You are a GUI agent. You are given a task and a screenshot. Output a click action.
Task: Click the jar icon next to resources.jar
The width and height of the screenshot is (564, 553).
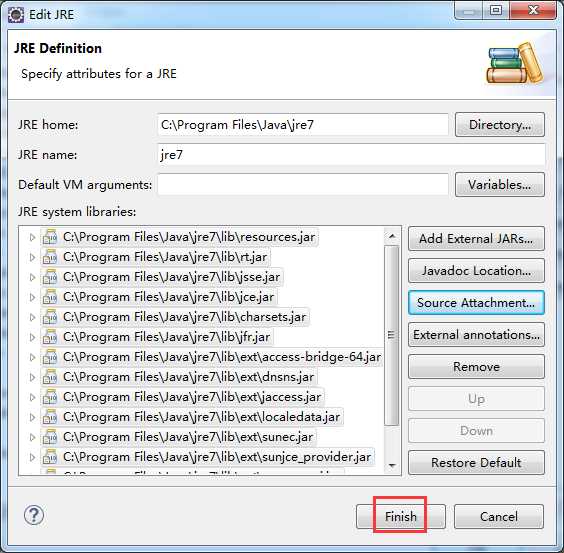click(50, 237)
